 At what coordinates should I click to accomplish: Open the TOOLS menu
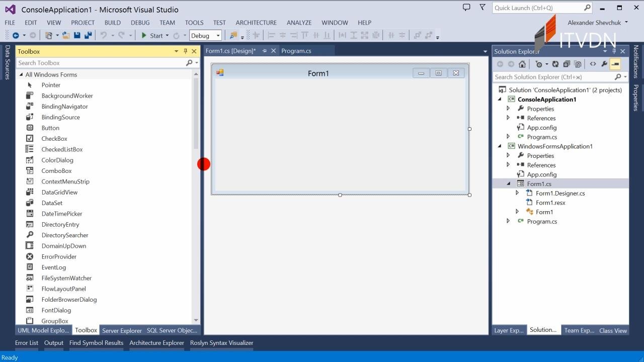pos(194,23)
